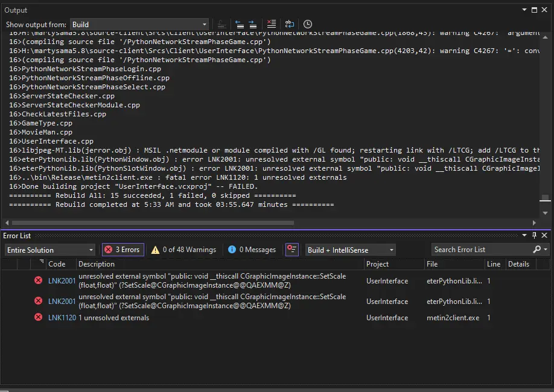Screen dimensions: 554x392
Task: Go to previous message in Output
Action: (238, 24)
